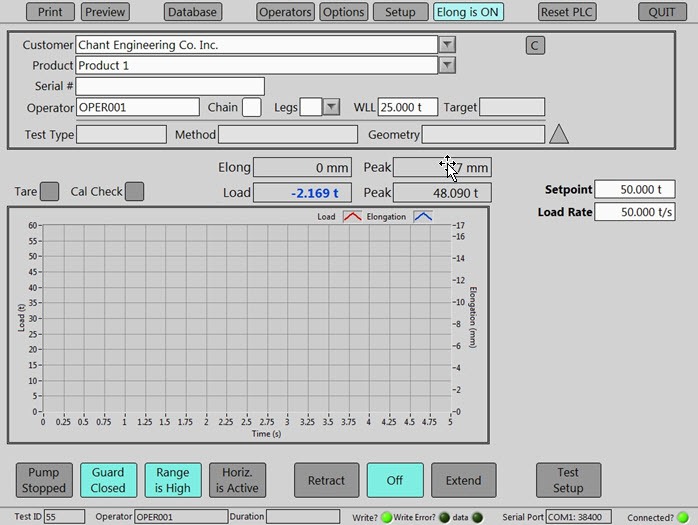The image size is (698, 525).
Task: Click the data indicator light
Action: pyautogui.click(x=477, y=517)
